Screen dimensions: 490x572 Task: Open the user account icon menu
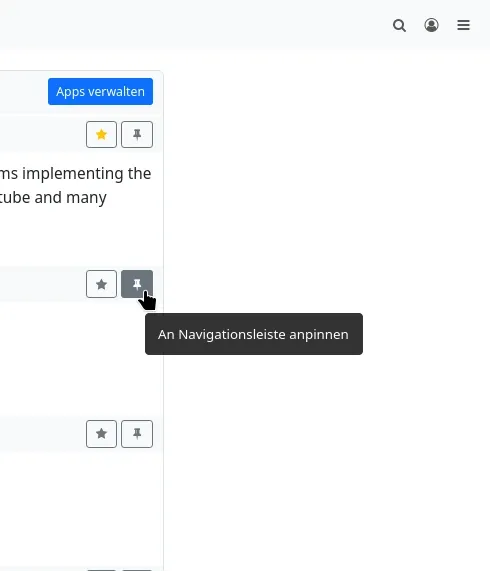431,25
